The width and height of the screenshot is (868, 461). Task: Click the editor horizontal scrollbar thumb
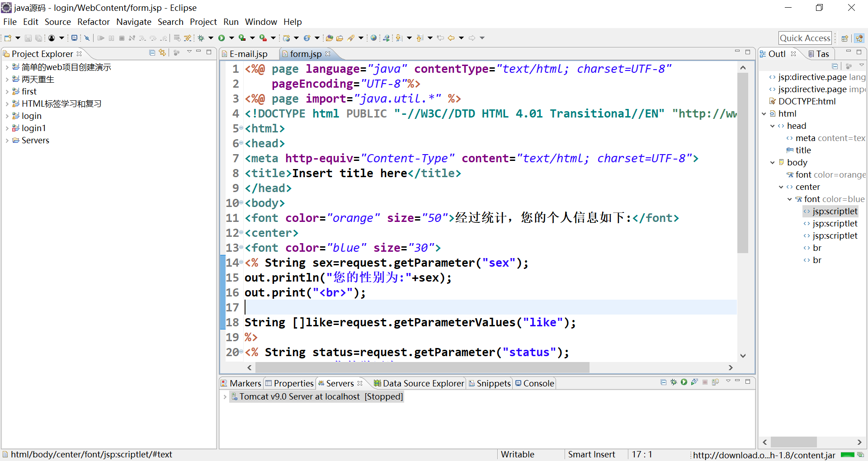(423, 367)
